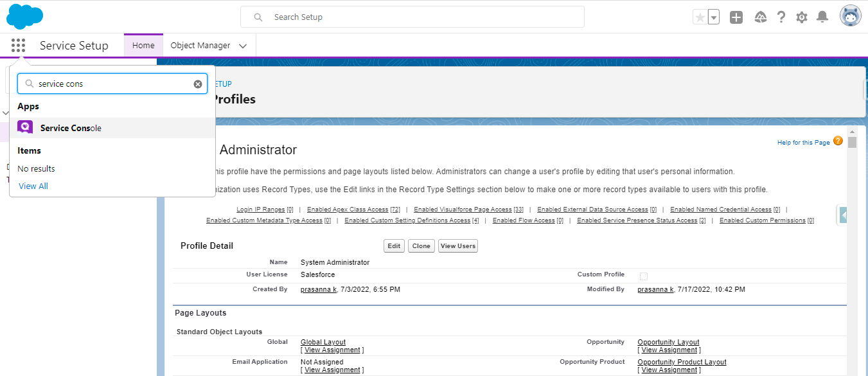Image resolution: width=868 pixels, height=376 pixels.
Task: Expand the Object Manager tab chevron
Action: (243, 46)
